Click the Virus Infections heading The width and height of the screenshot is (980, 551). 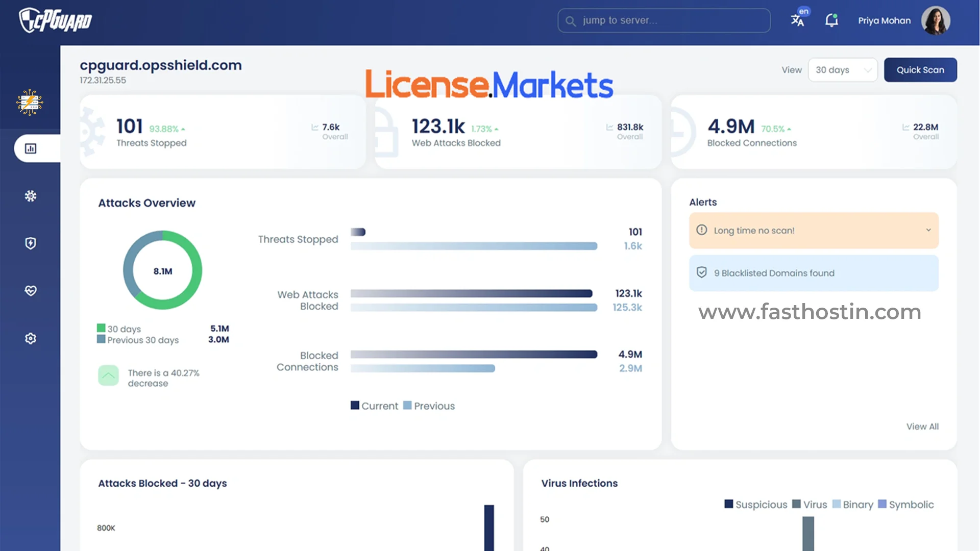[x=579, y=483]
